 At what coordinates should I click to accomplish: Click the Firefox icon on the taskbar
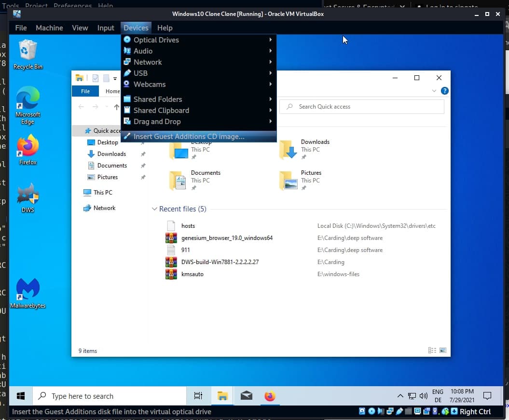pyautogui.click(x=270, y=396)
